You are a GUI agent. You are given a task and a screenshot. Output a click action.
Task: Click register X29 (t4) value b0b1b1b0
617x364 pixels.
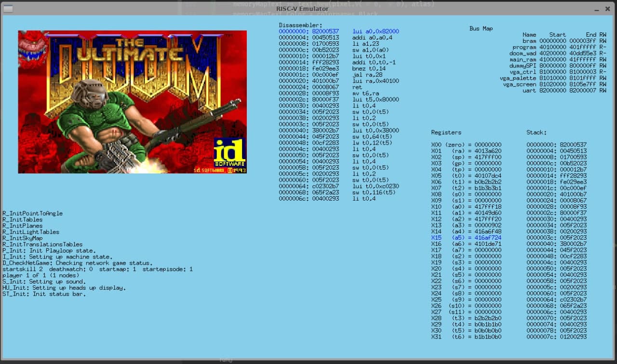[488, 324]
